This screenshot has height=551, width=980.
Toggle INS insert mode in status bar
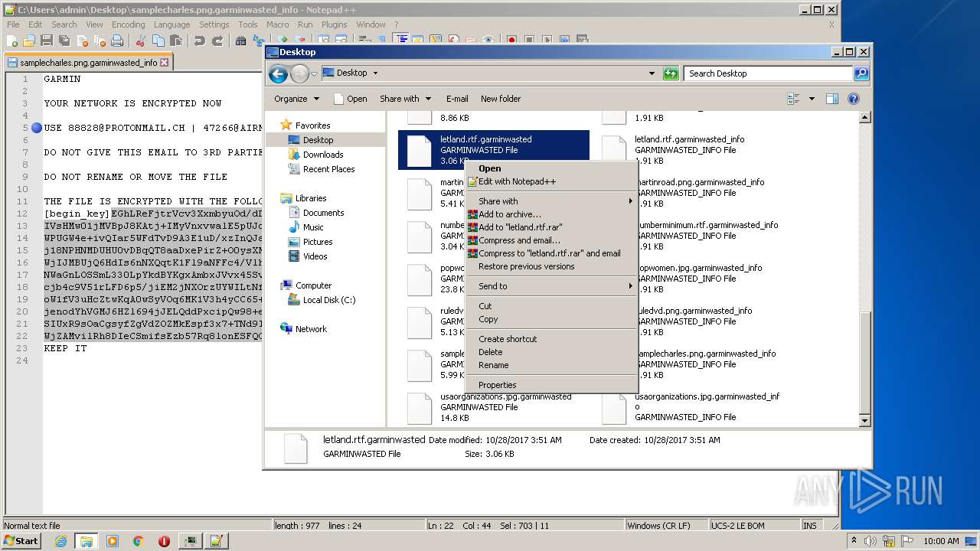(810, 526)
